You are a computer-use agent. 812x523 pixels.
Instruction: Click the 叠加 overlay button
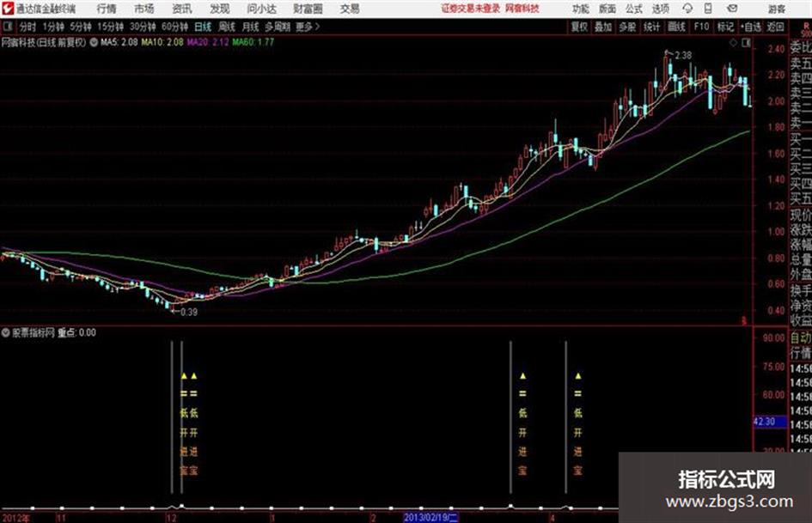(x=603, y=27)
